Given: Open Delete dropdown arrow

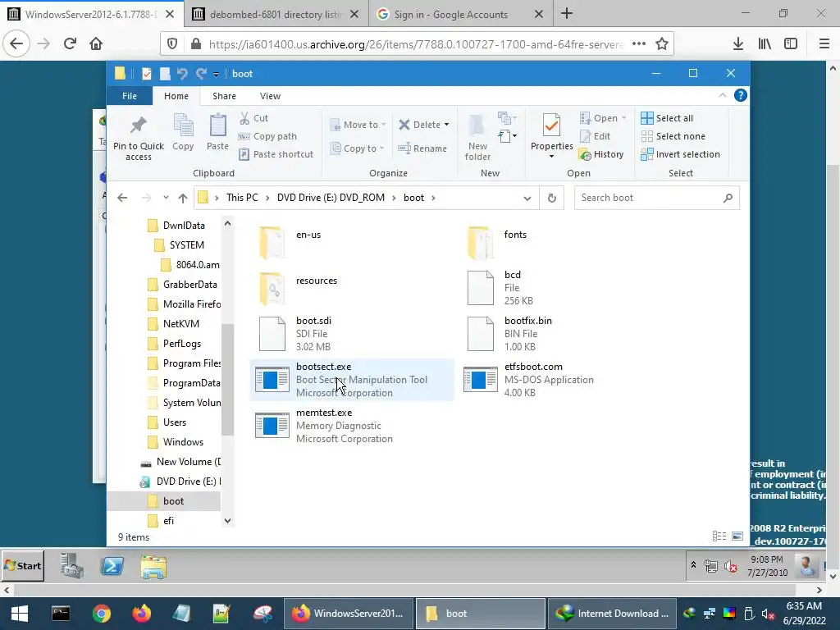Looking at the screenshot, I should point(446,125).
